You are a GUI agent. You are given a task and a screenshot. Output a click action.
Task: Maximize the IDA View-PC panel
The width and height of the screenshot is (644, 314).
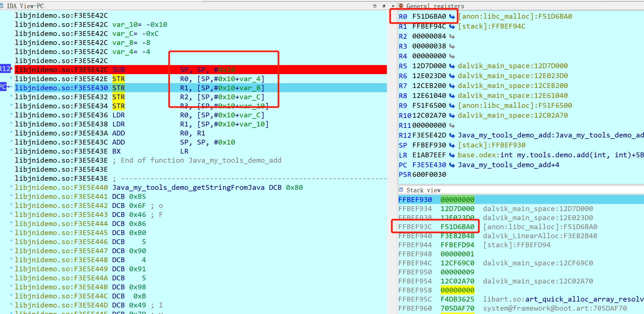coord(375,6)
